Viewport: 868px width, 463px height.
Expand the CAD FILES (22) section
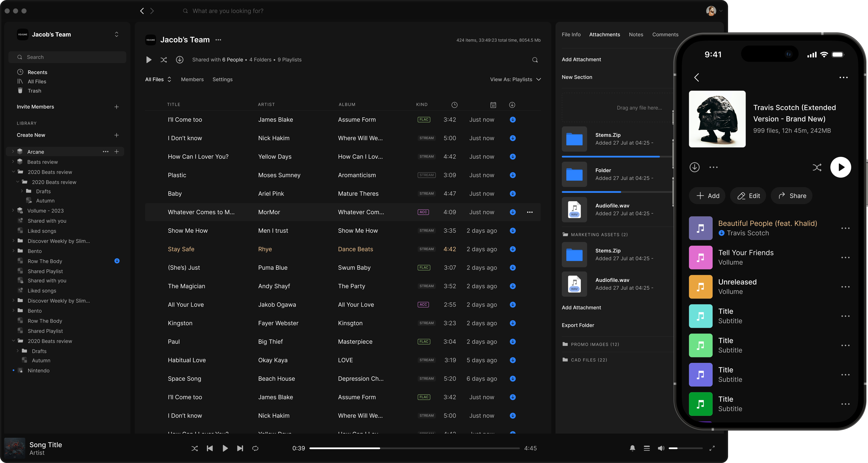pyautogui.click(x=585, y=360)
